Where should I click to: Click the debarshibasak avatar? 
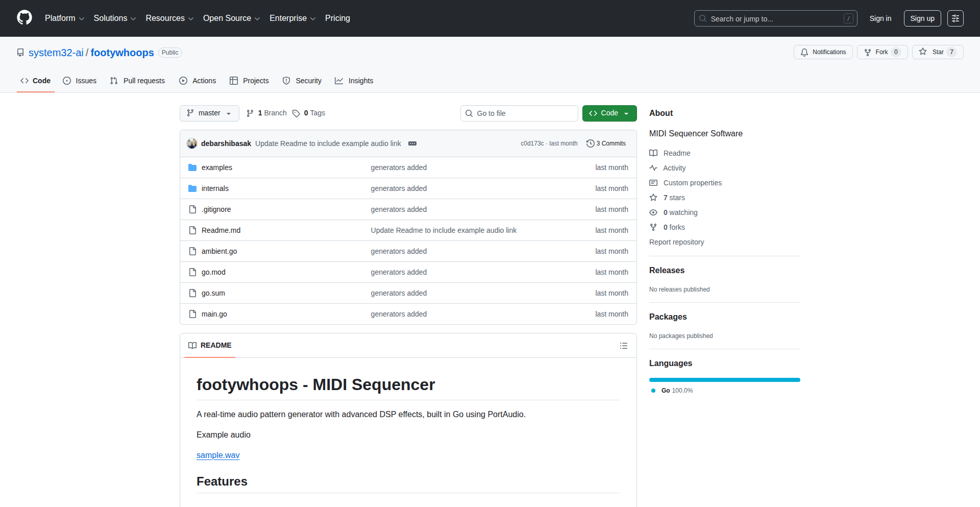192,143
